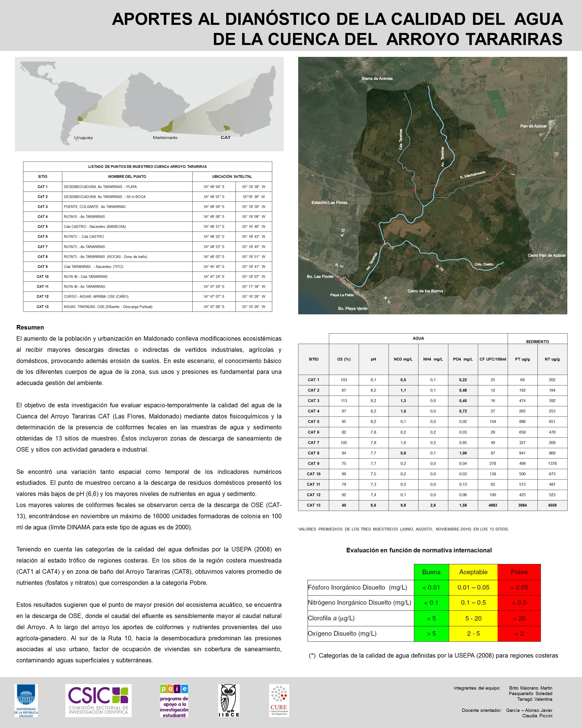The height and width of the screenshot is (728, 582).
Task: Click the name 'Claudia Piccini'
Action: click(x=537, y=716)
